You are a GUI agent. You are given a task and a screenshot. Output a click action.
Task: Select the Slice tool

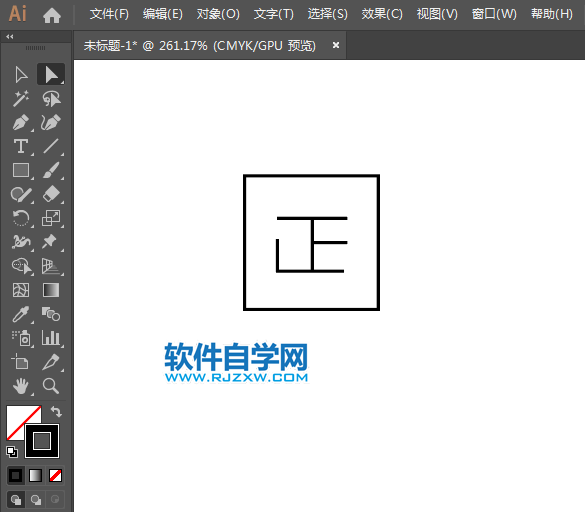(x=51, y=362)
